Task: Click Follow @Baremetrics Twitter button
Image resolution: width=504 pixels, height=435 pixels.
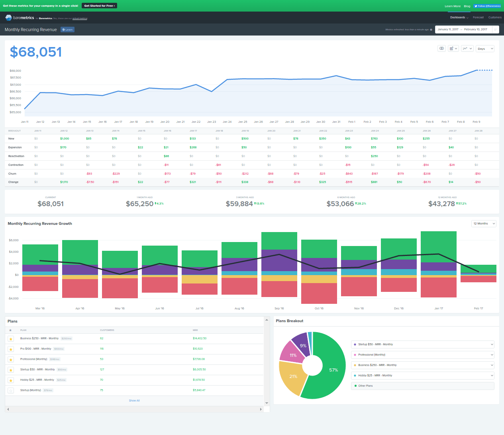Action: (x=487, y=6)
